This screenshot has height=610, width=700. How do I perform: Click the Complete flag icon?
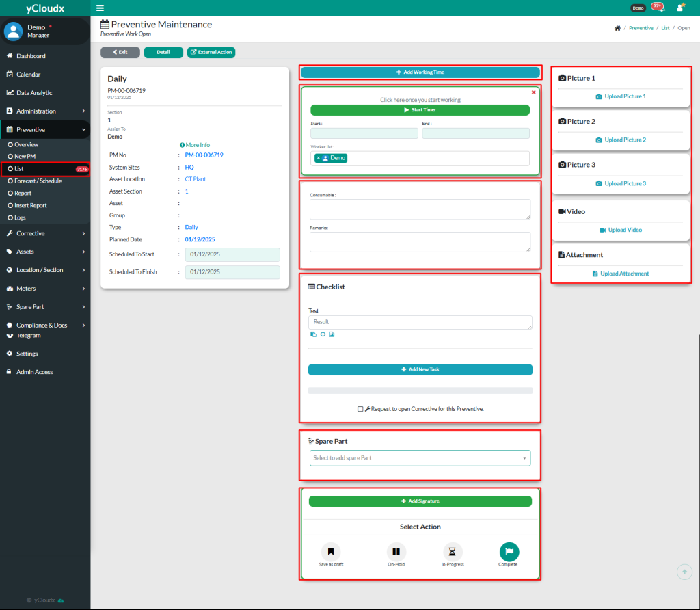point(509,551)
